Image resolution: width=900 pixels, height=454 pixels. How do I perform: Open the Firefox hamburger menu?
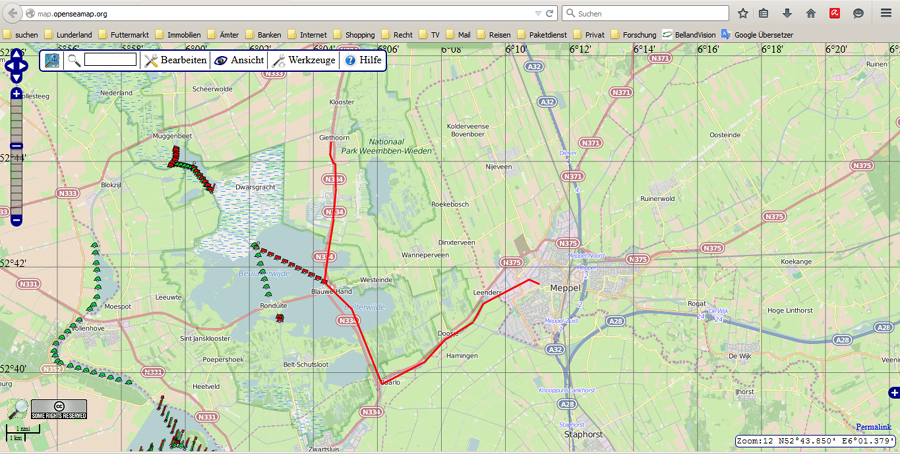tap(885, 14)
